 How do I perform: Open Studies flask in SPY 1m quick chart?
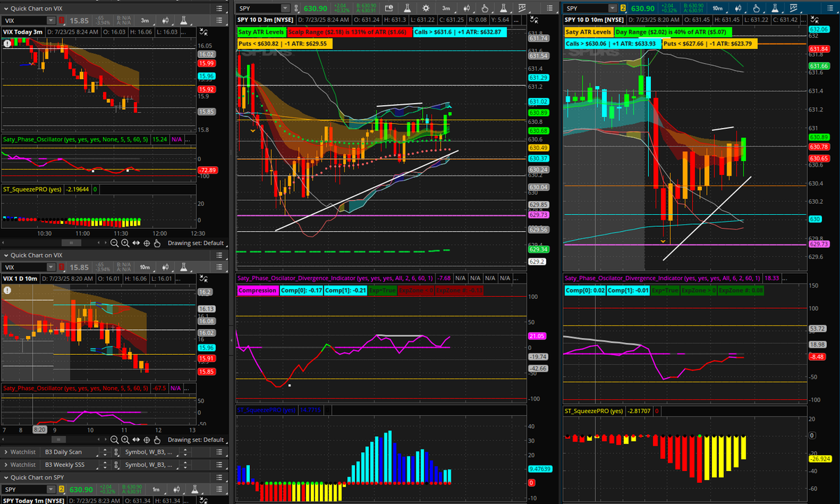195,490
